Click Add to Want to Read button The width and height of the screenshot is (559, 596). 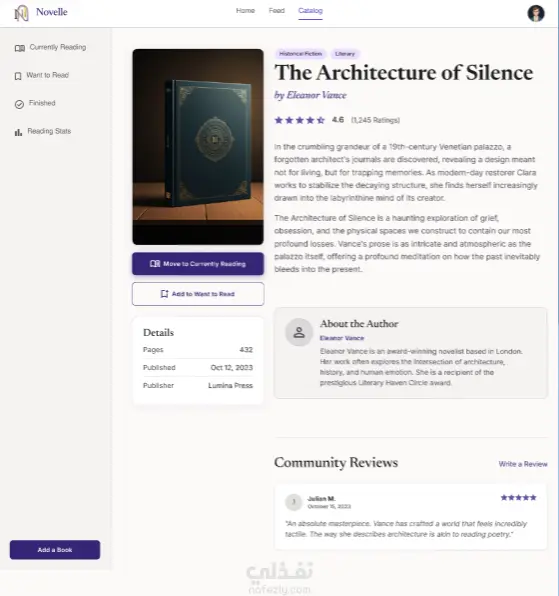point(198,294)
